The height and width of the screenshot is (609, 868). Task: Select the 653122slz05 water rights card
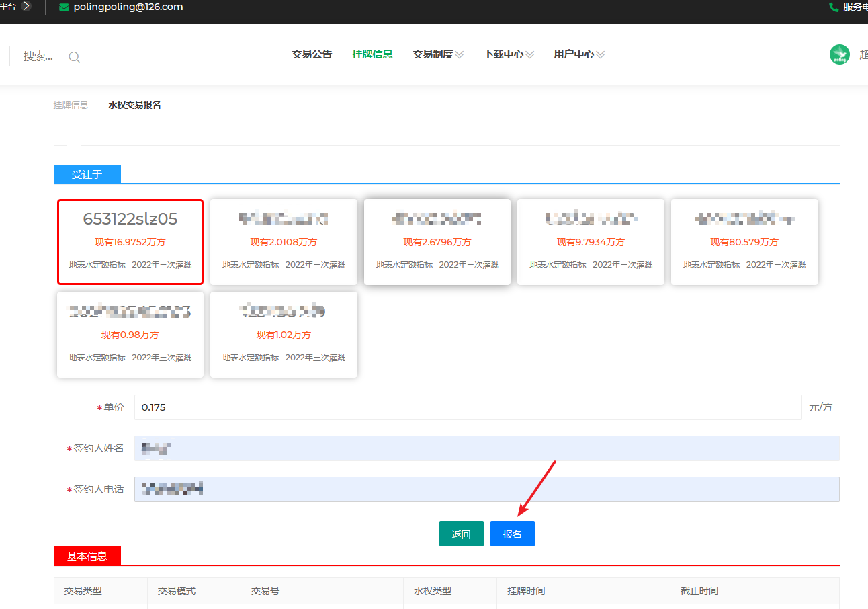tap(130, 242)
